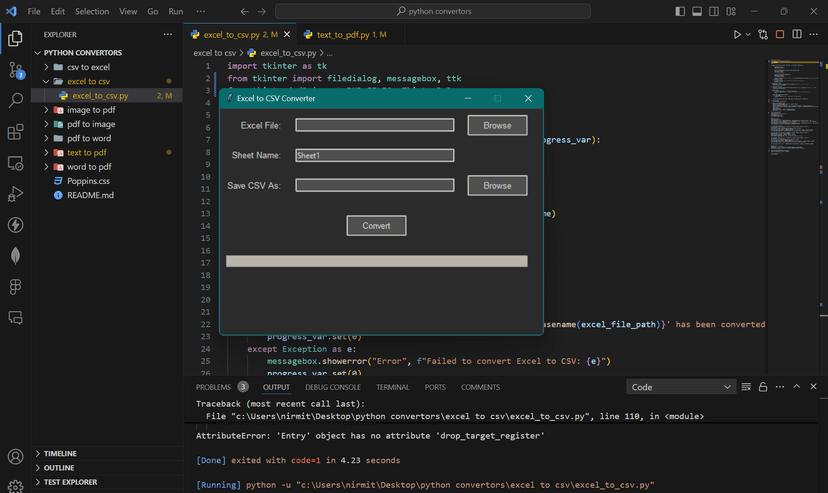Toggle the primary side bar layout button
Viewport: 828px width, 493px height.
(681, 11)
